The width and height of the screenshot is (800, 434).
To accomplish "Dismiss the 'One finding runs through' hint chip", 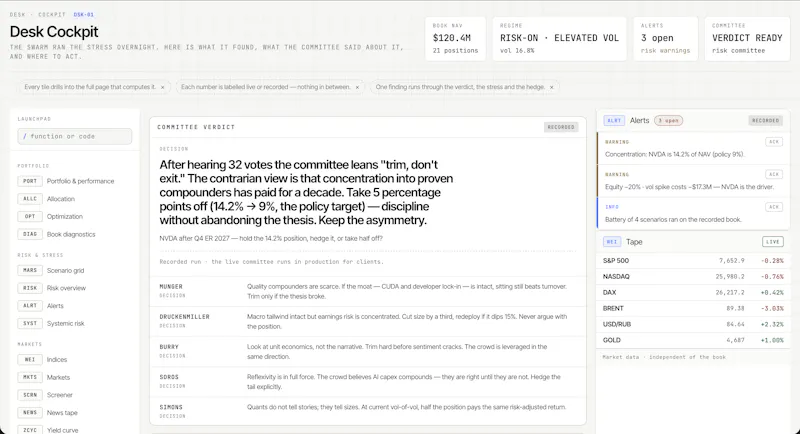I will pos(552,87).
